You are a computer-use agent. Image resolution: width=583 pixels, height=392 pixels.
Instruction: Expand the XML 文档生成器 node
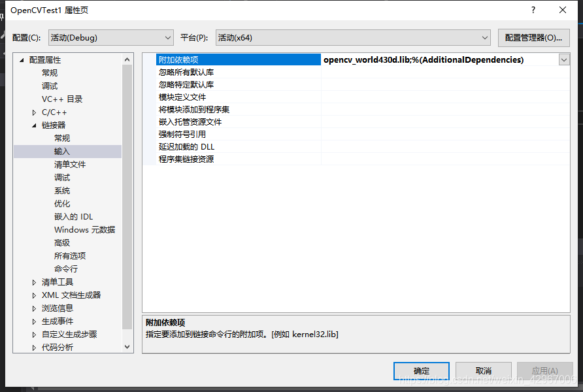[34, 295]
